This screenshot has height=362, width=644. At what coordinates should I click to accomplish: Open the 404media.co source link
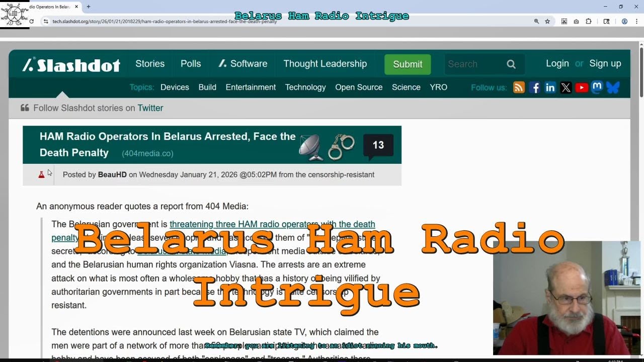(x=147, y=153)
